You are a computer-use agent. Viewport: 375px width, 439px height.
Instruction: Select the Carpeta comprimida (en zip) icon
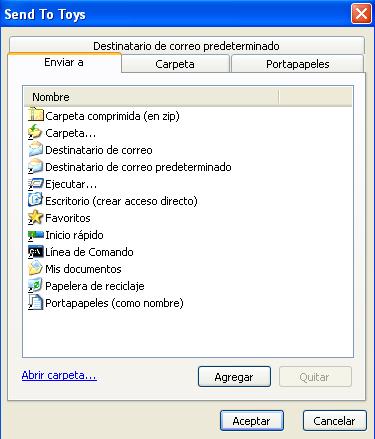[36, 115]
